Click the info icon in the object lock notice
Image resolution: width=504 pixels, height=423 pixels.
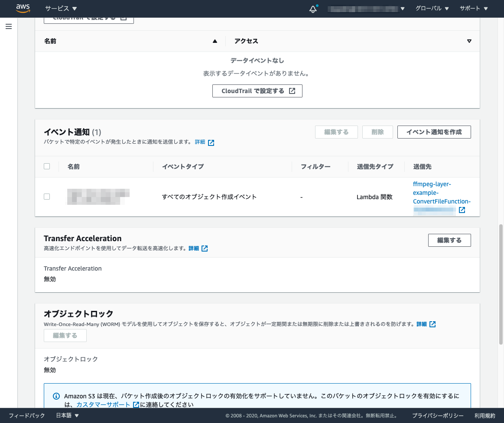pos(56,396)
